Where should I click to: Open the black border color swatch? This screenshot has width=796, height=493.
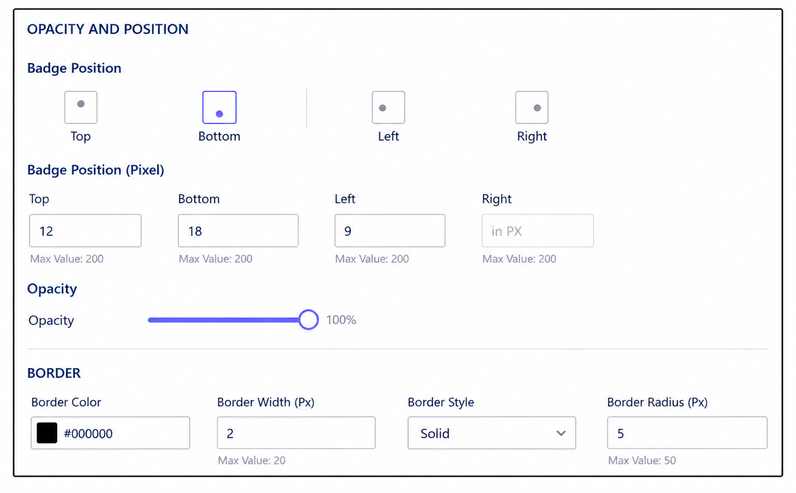click(x=47, y=433)
